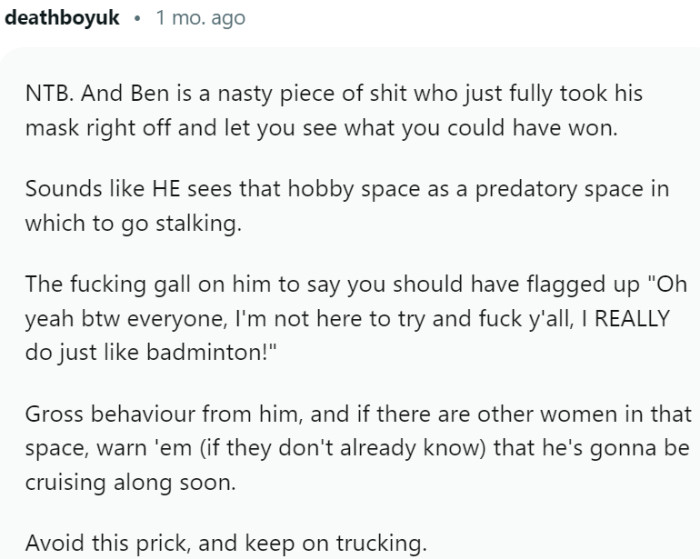700x559 pixels.
Task: Click the parenthetical "(if they don't already know)"
Action: pyautogui.click(x=357, y=446)
